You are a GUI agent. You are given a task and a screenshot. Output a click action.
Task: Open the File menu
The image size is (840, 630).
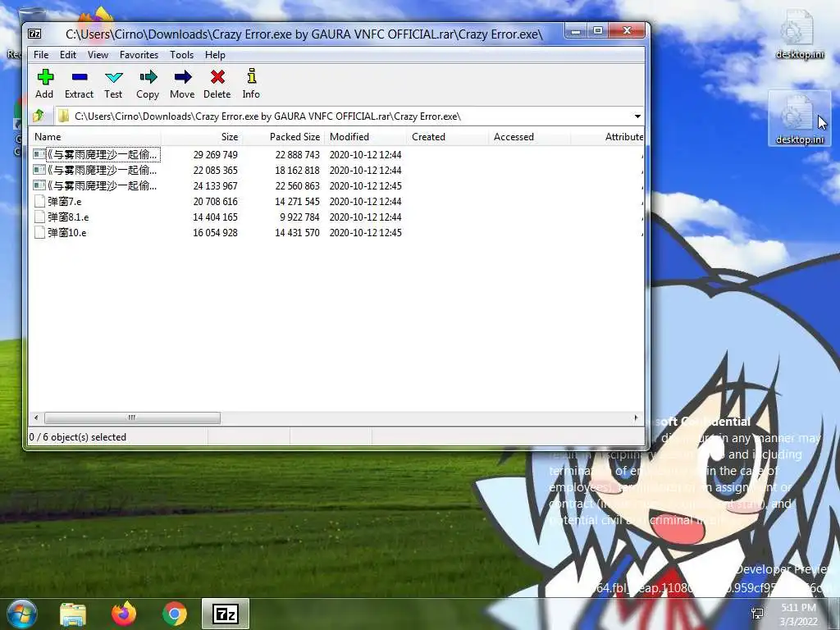click(41, 55)
